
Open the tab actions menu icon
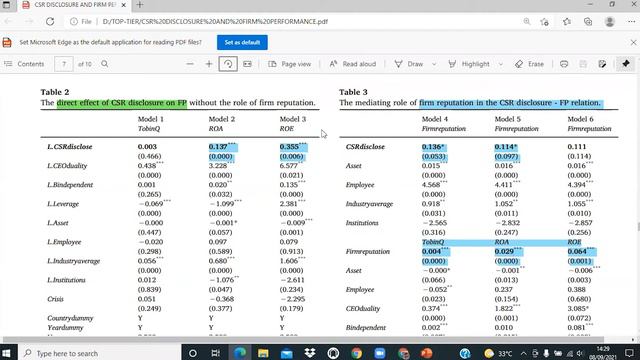point(6,5)
